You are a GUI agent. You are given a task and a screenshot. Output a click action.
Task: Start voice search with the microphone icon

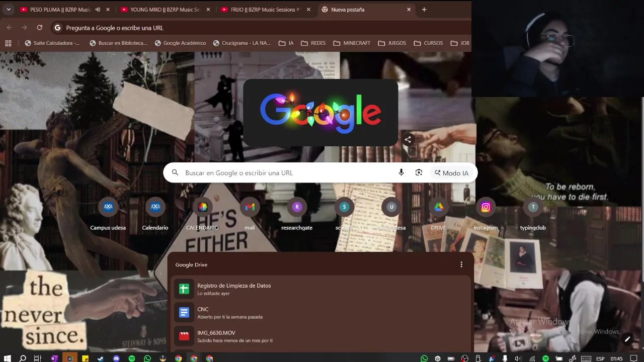point(401,172)
